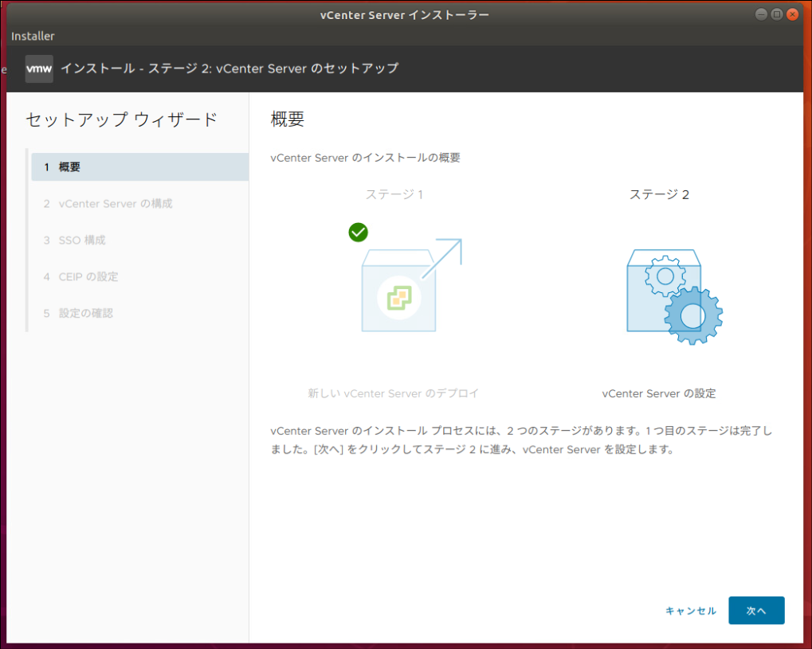Click vCenter Server の設定 caption

pos(659,393)
